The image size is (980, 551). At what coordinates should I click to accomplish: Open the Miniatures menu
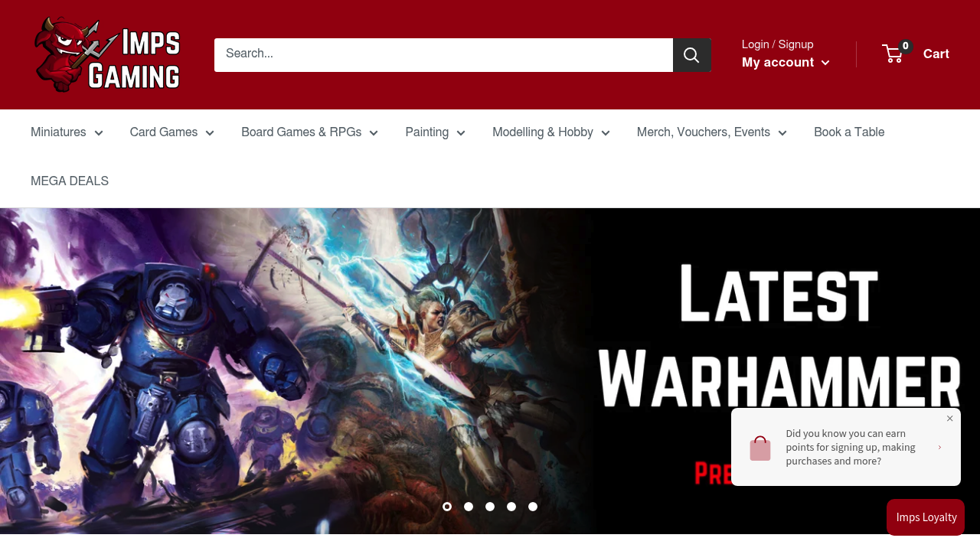[67, 132]
